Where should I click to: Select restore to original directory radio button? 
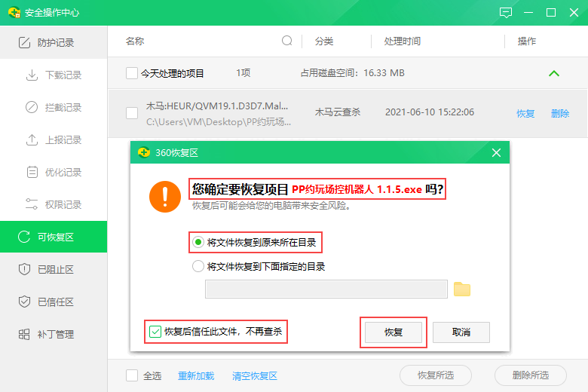(198, 242)
